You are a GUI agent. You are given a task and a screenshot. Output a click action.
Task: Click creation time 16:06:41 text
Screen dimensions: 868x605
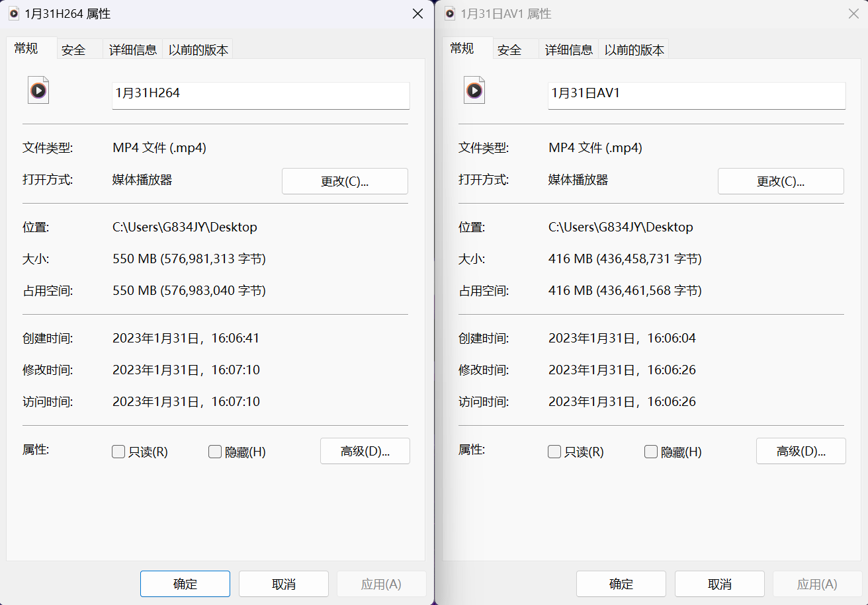pos(236,338)
